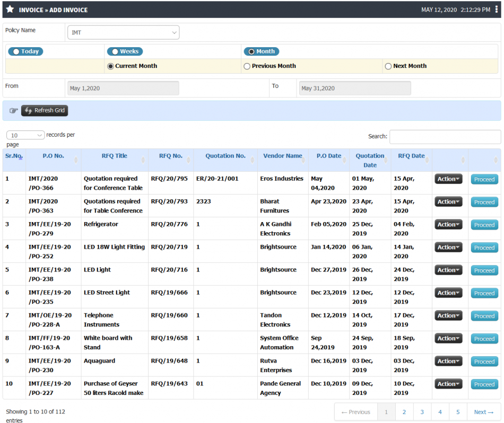Image resolution: width=504 pixels, height=423 pixels.
Task: Open the records per page dropdown
Action: pos(25,135)
